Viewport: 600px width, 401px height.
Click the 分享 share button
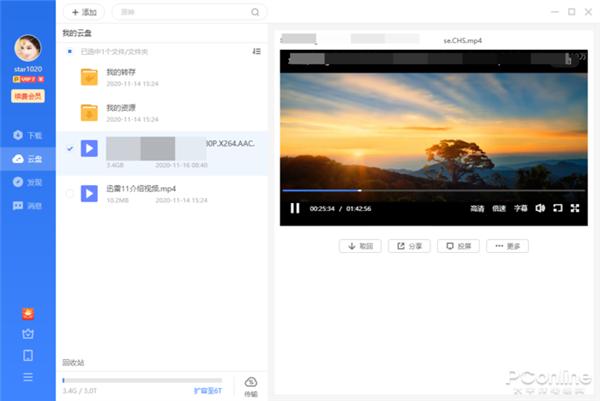tap(409, 246)
